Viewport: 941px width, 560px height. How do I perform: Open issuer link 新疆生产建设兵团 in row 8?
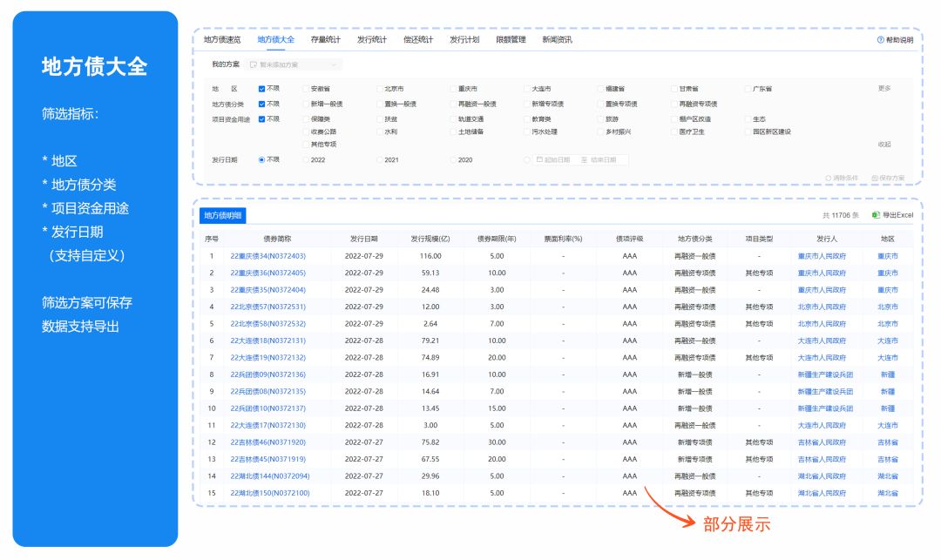pos(825,374)
